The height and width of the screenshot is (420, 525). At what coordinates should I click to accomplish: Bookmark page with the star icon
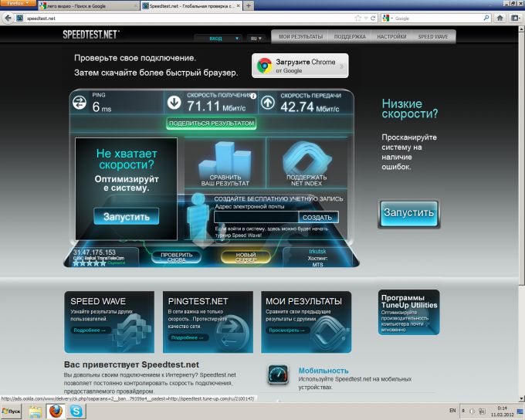click(358, 19)
